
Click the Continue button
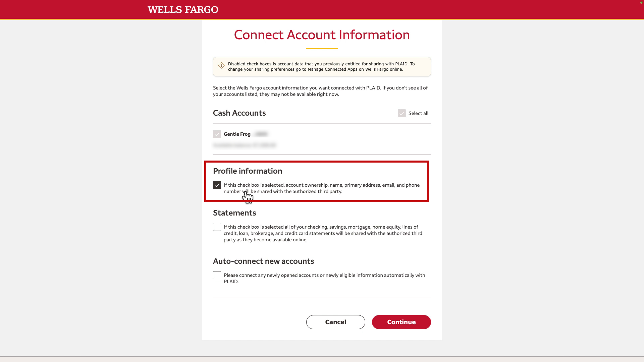pyautogui.click(x=401, y=322)
